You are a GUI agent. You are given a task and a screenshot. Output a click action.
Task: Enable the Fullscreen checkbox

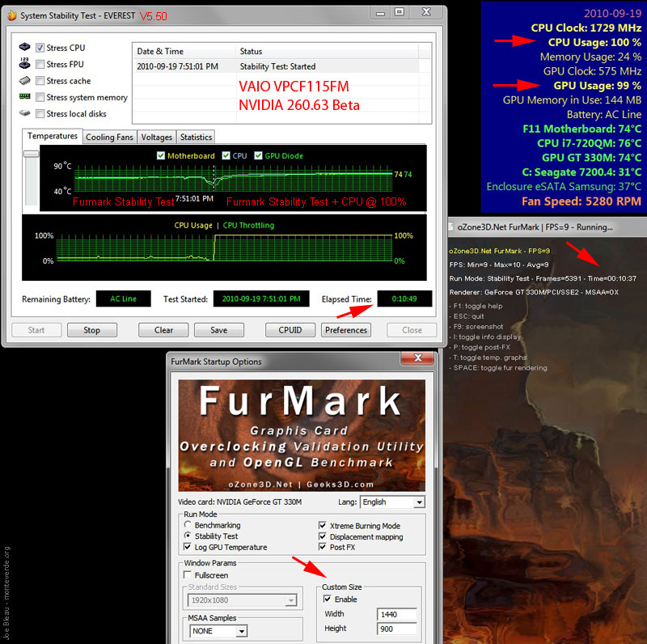pyautogui.click(x=188, y=575)
